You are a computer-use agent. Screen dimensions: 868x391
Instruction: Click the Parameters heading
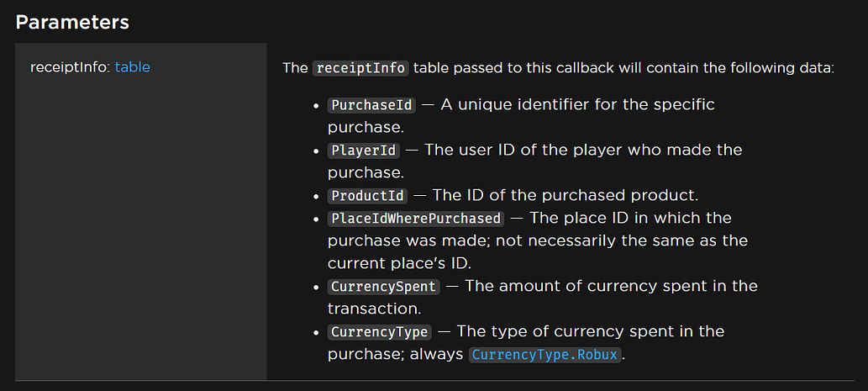72,22
